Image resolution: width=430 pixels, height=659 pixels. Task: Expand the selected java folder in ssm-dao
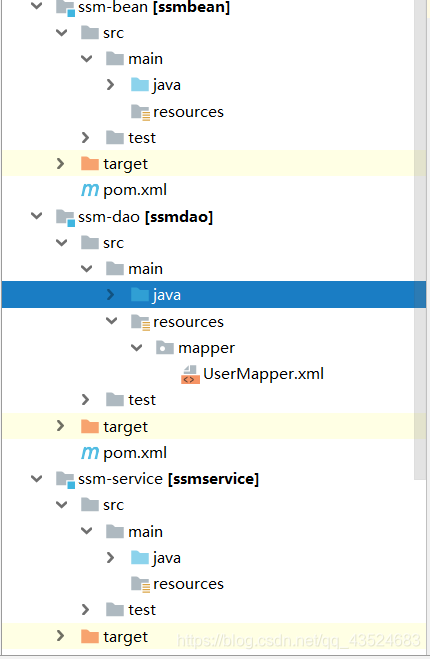(x=111, y=295)
